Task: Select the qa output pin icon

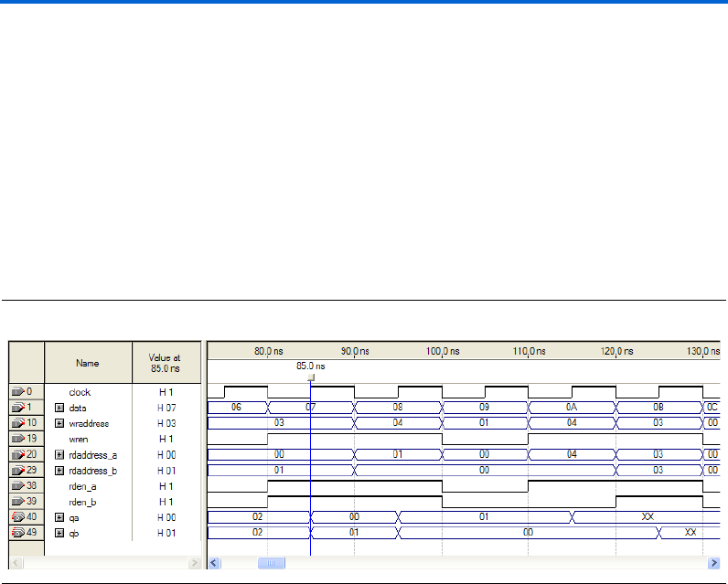Action: pos(19,517)
